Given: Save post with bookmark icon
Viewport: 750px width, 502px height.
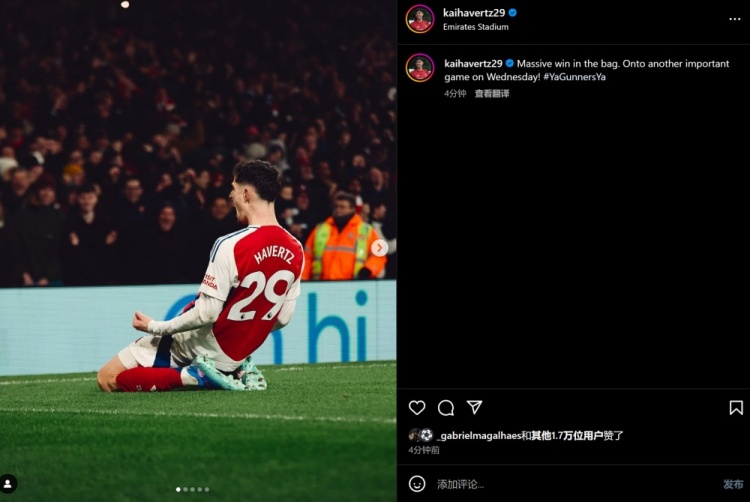Looking at the screenshot, I should [x=736, y=408].
